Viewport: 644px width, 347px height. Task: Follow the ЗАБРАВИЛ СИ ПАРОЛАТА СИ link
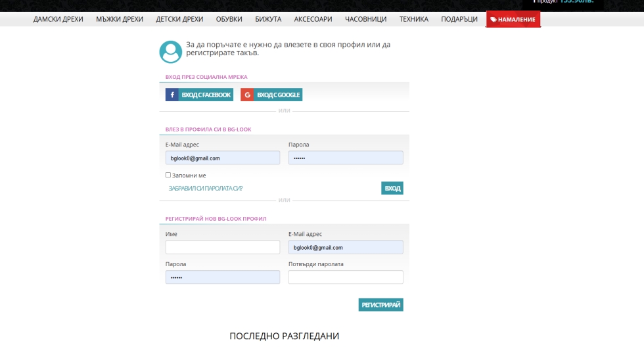pos(206,189)
